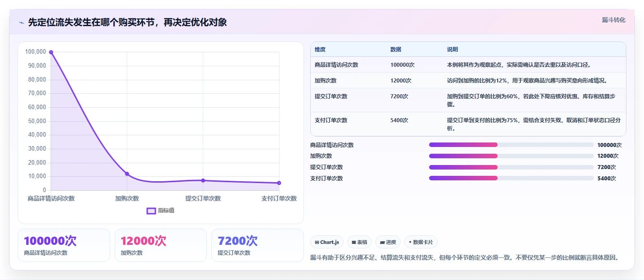Toggle the 指标值 legend entry in the chart
644x280 pixels.
pyautogui.click(x=161, y=211)
